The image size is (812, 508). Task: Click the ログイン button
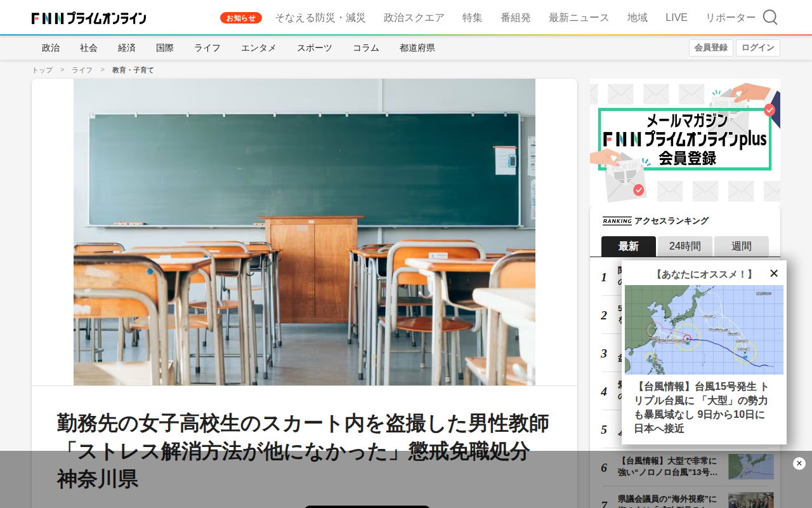(x=758, y=48)
